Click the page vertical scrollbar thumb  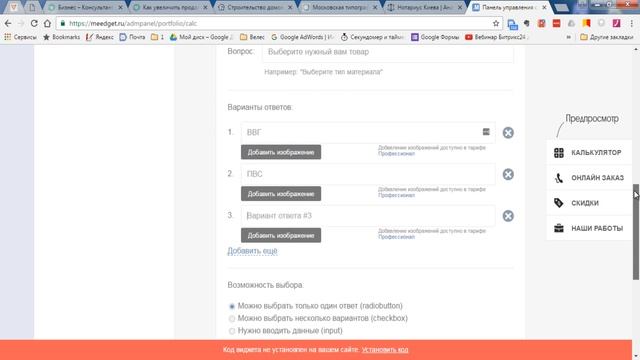(636, 232)
